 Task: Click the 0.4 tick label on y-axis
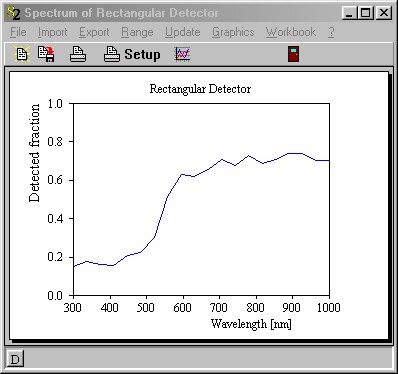click(55, 219)
